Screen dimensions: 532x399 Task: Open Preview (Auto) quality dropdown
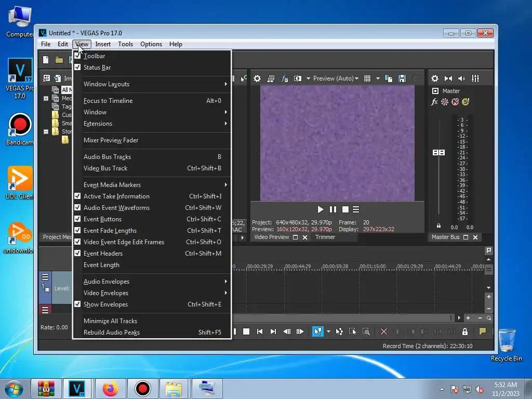pos(336,79)
